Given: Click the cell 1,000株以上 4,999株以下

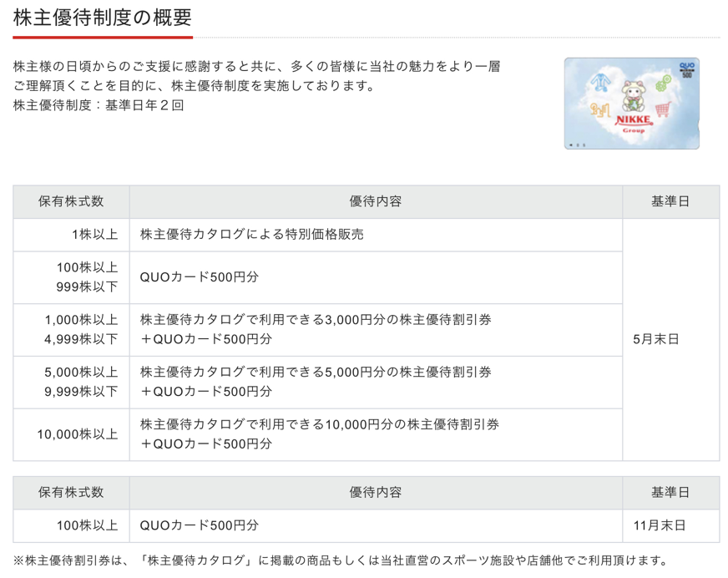Looking at the screenshot, I should 71,330.
